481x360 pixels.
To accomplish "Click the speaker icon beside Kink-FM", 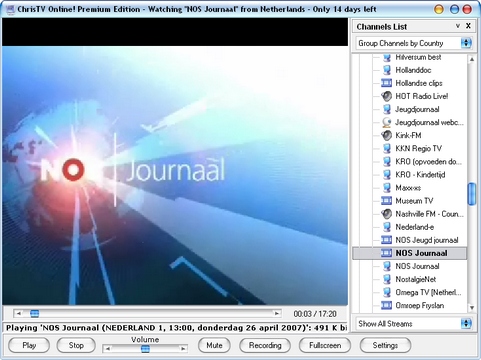I will [x=386, y=135].
